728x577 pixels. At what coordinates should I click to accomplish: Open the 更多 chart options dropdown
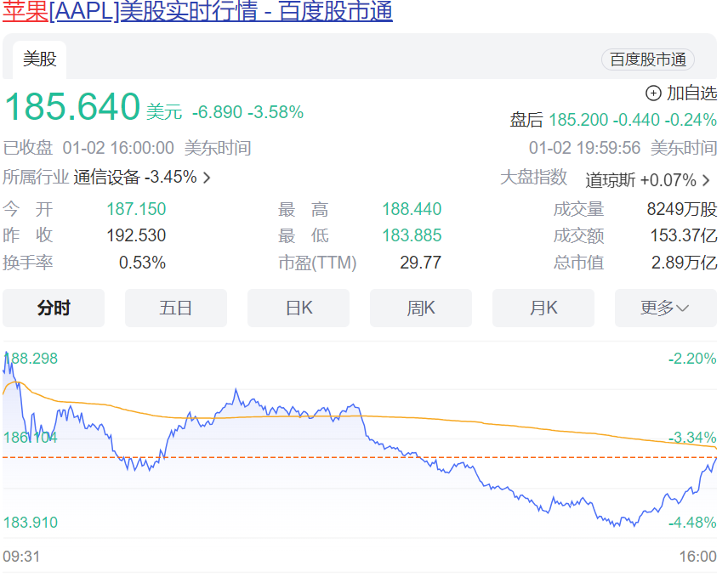point(665,308)
